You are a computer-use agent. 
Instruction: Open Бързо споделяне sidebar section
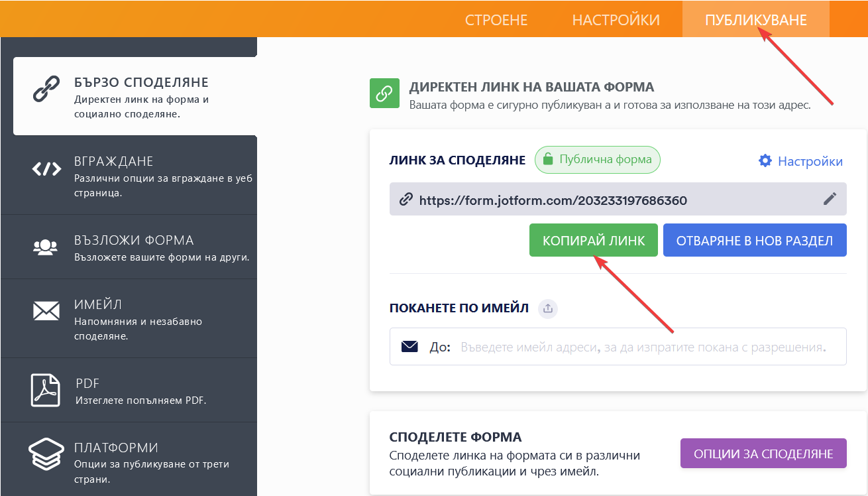(135, 97)
